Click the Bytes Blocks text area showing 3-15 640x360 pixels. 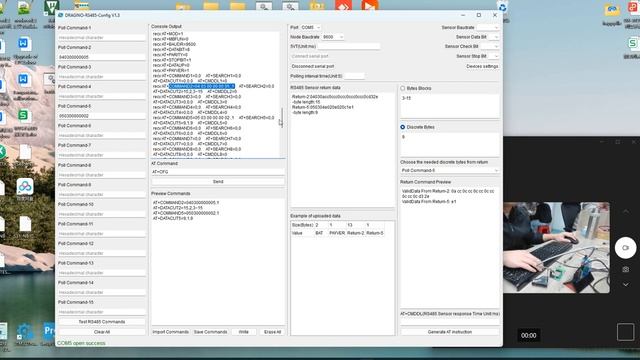(450, 106)
